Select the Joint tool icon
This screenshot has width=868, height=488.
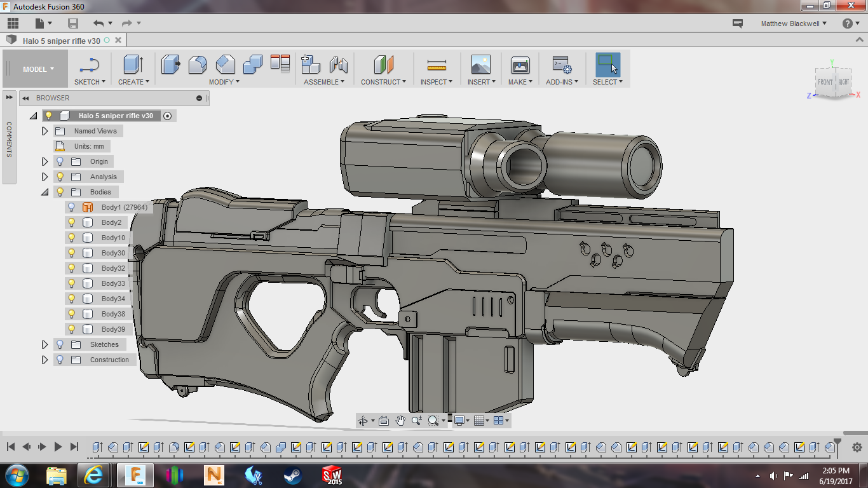pos(339,65)
